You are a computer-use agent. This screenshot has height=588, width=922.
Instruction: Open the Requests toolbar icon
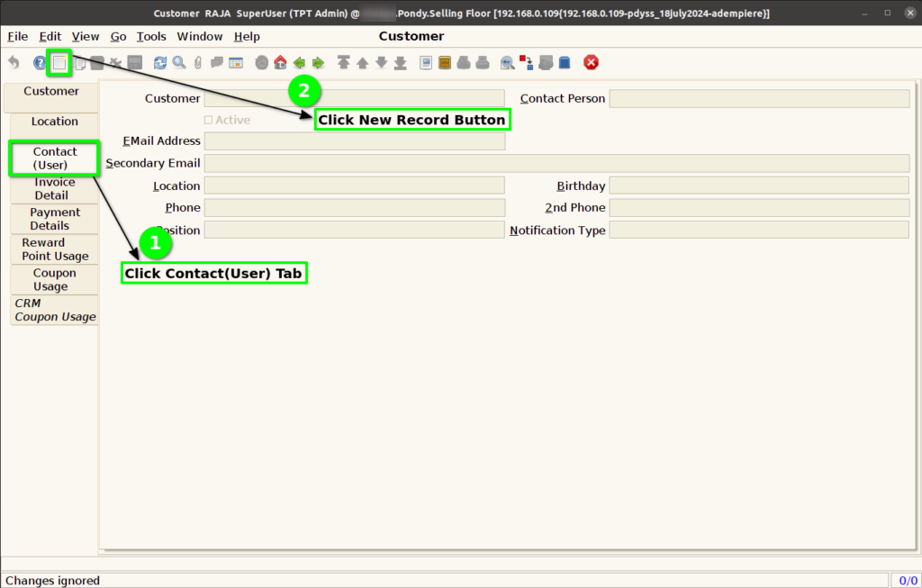click(x=546, y=62)
